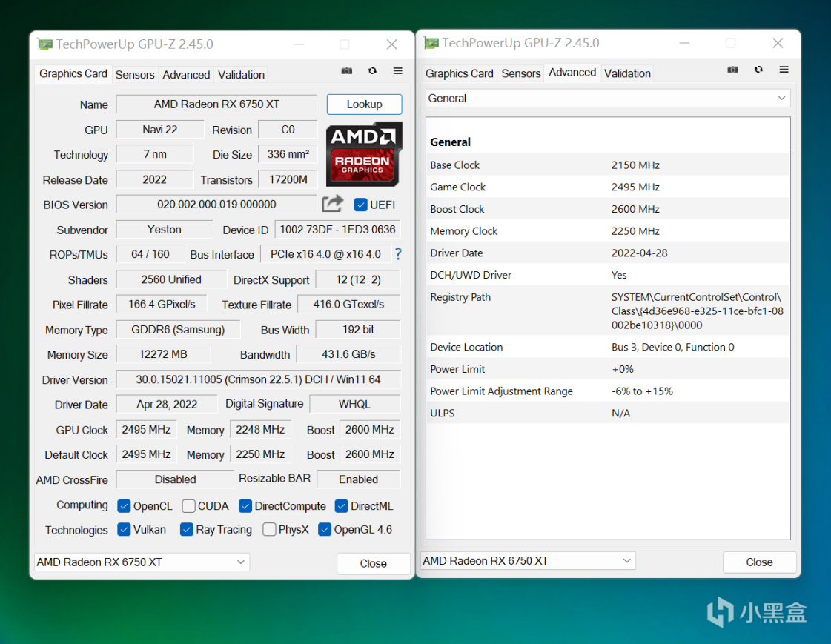The width and height of the screenshot is (831, 644).
Task: Toggle the DirectCompute checkbox
Action: (x=245, y=506)
